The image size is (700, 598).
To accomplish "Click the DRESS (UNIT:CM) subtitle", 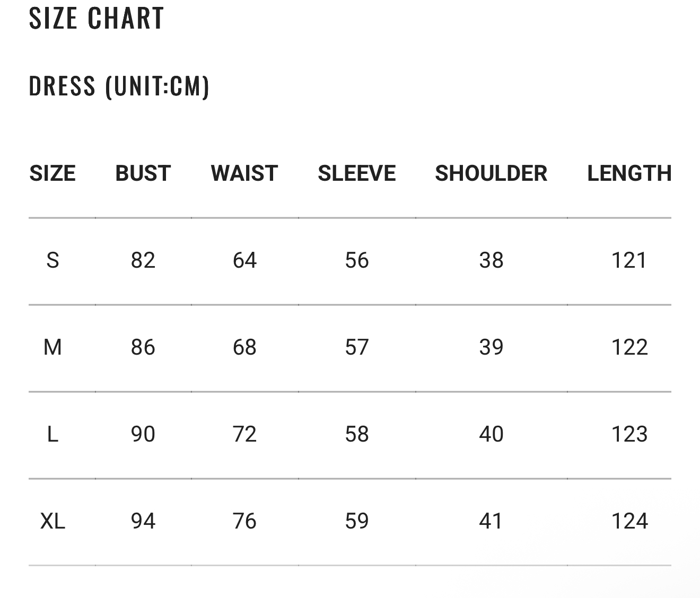I will coord(119,86).
